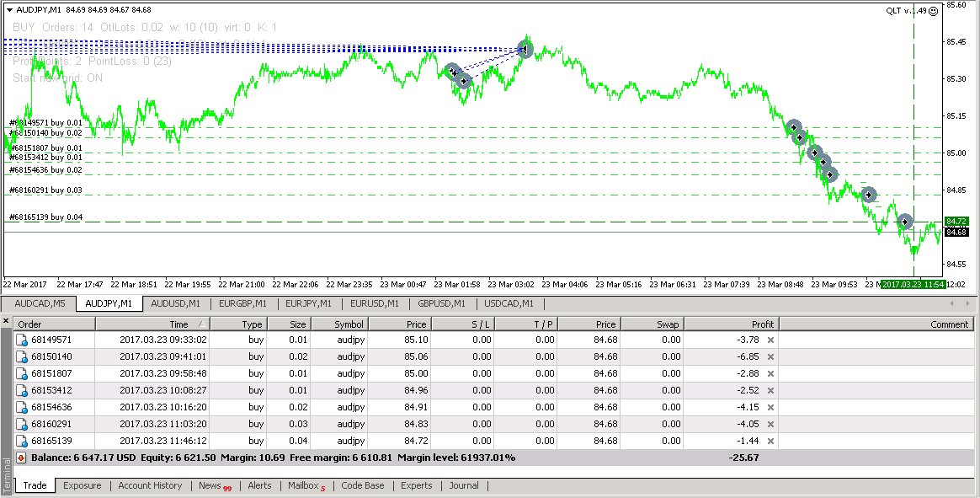
Task: Click the QLT expert advisor smiley icon
Action: (934, 11)
